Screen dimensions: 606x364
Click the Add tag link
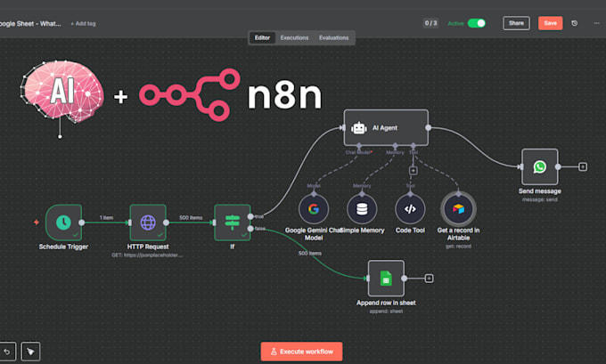pos(83,23)
